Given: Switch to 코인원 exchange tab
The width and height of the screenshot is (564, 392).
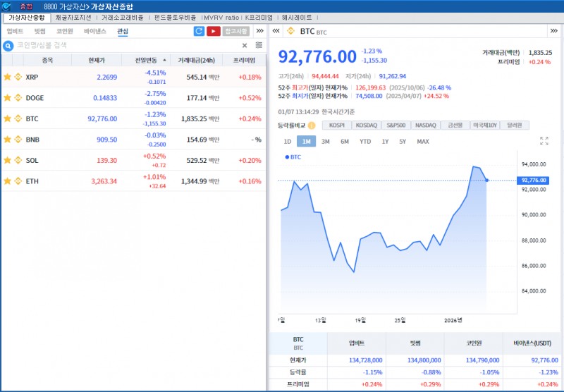Looking at the screenshot, I should point(64,31).
